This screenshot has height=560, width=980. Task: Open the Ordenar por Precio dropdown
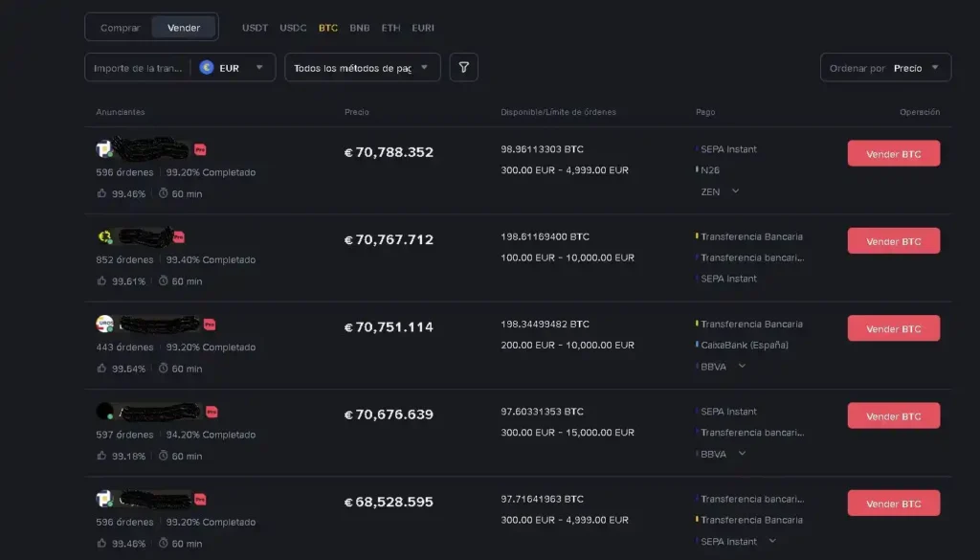tap(885, 67)
